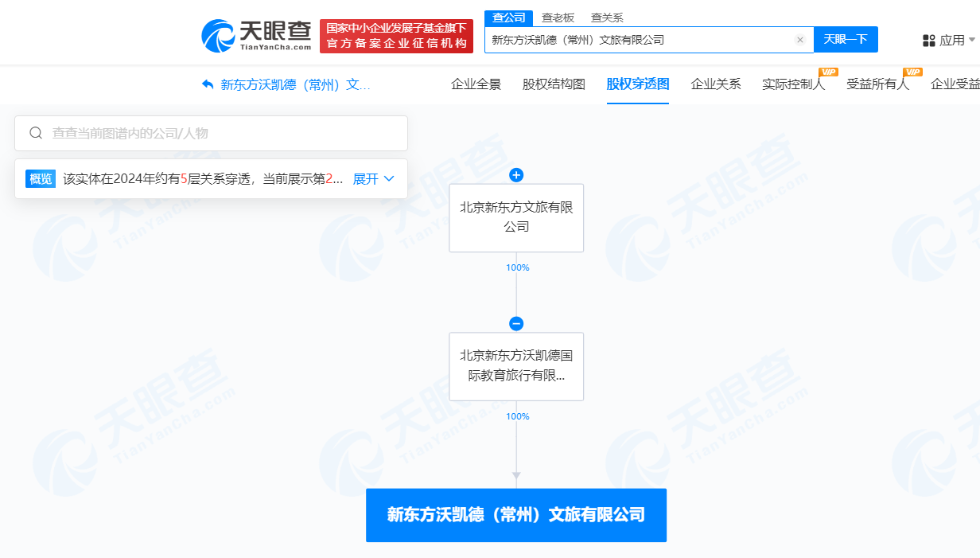The width and height of the screenshot is (980, 558).
Task: Select the 查公司 search tab
Action: (508, 18)
